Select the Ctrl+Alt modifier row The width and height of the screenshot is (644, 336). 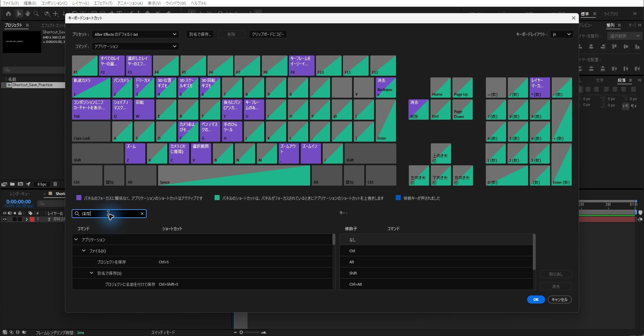[436, 284]
